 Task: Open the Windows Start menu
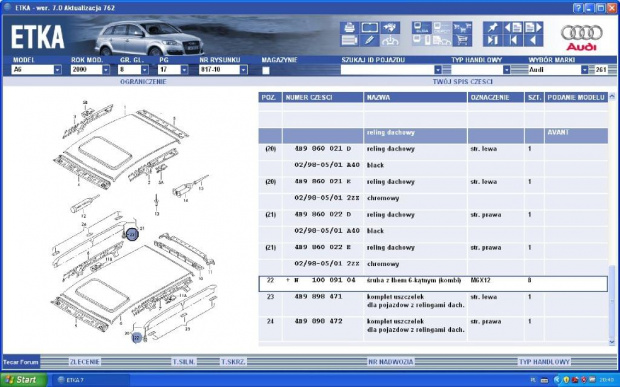coord(24,380)
